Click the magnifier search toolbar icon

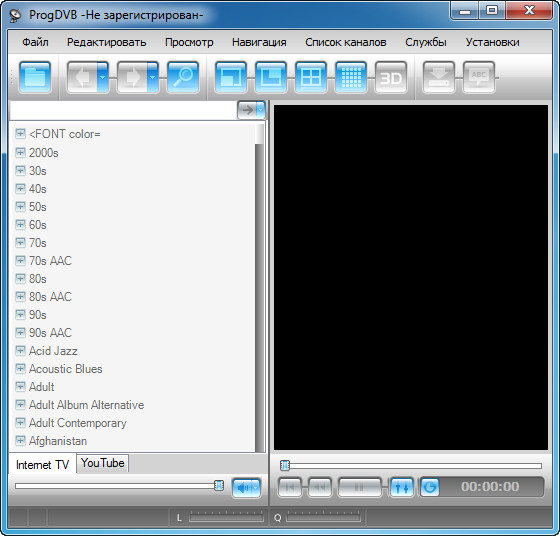point(183,77)
